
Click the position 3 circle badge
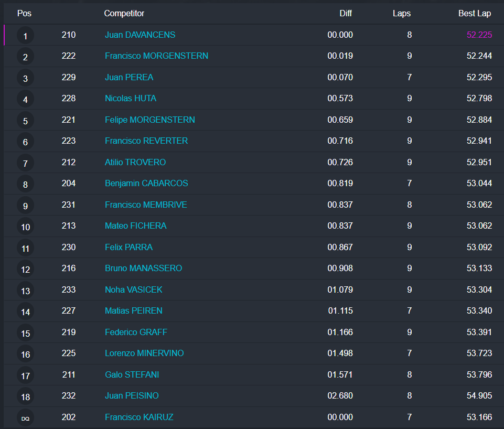[x=25, y=78]
